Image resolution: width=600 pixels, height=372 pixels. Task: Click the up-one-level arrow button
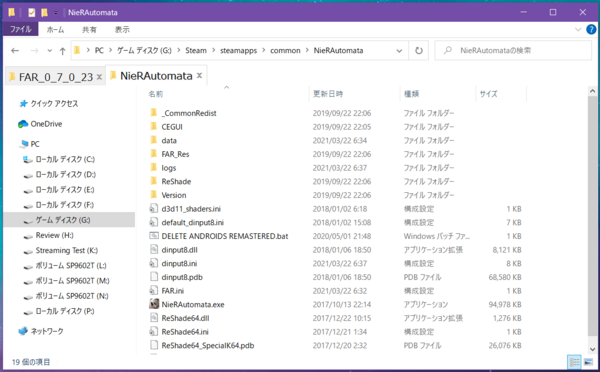(x=62, y=51)
